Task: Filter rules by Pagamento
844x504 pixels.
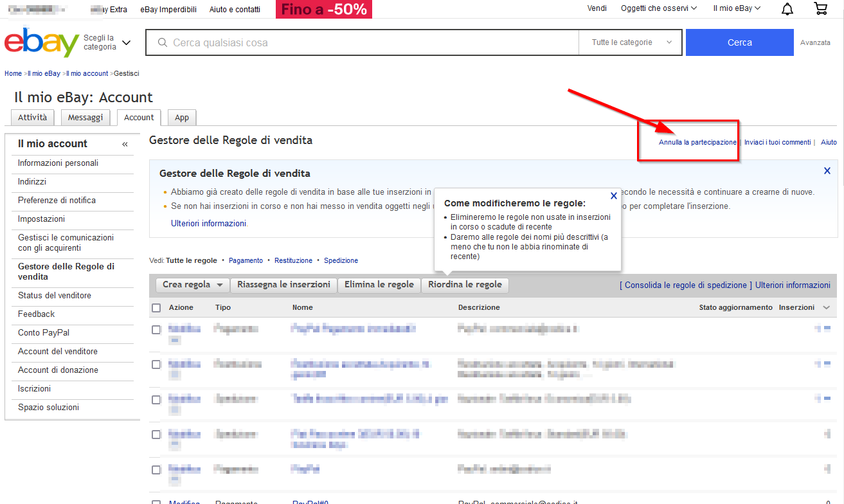Action: click(246, 260)
